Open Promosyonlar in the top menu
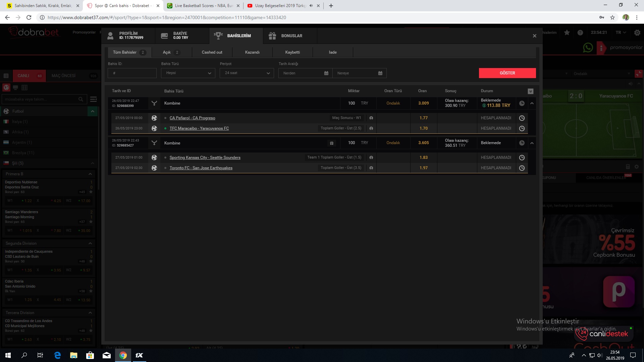The width and height of the screenshot is (644, 362). click(x=84, y=33)
